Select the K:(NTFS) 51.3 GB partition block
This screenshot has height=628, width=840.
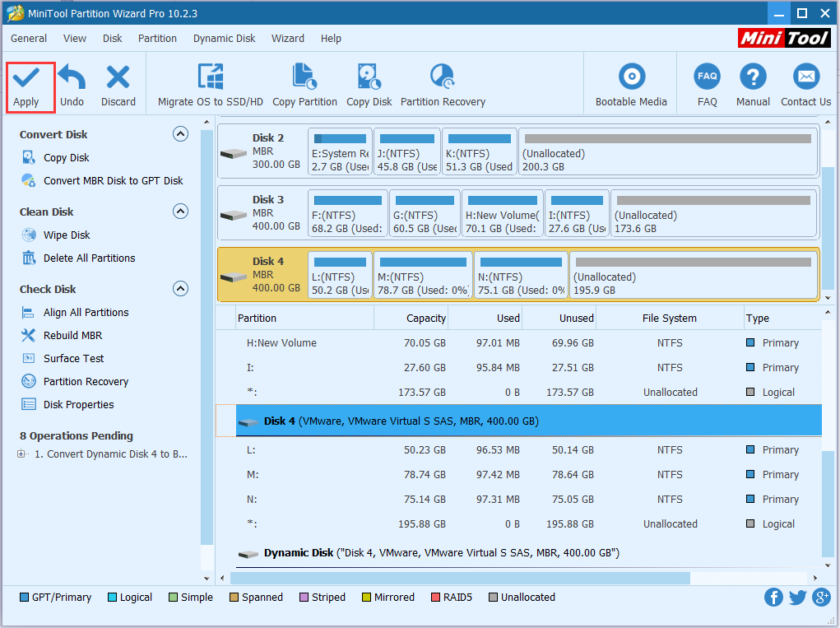point(480,151)
